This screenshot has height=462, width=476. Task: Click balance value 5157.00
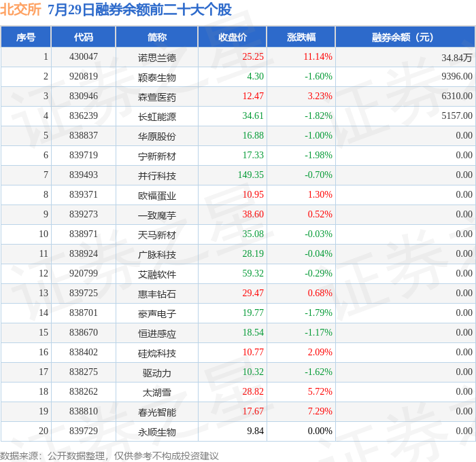click(x=457, y=116)
